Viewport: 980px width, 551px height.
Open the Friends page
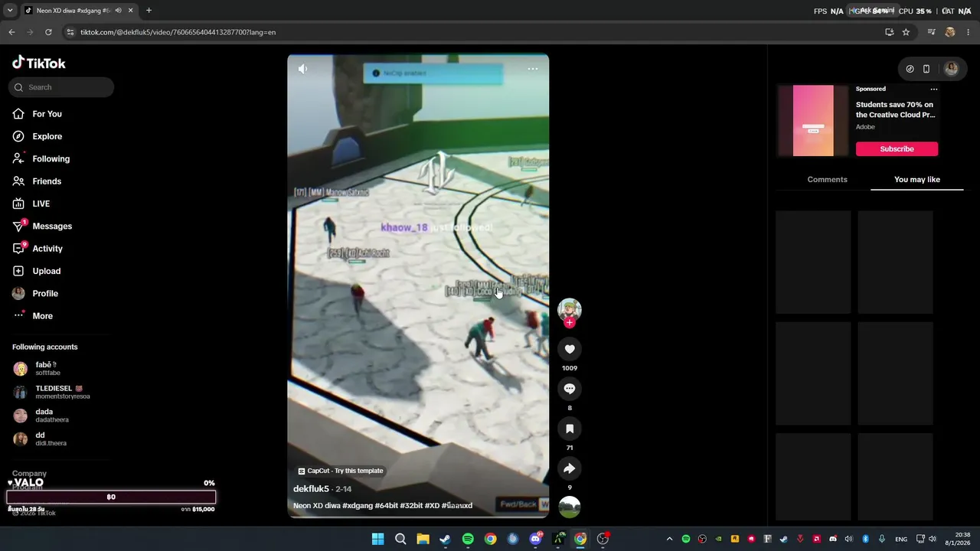[47, 181]
